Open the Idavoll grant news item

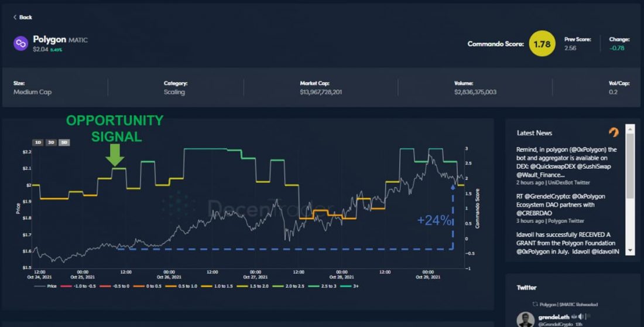566,243
